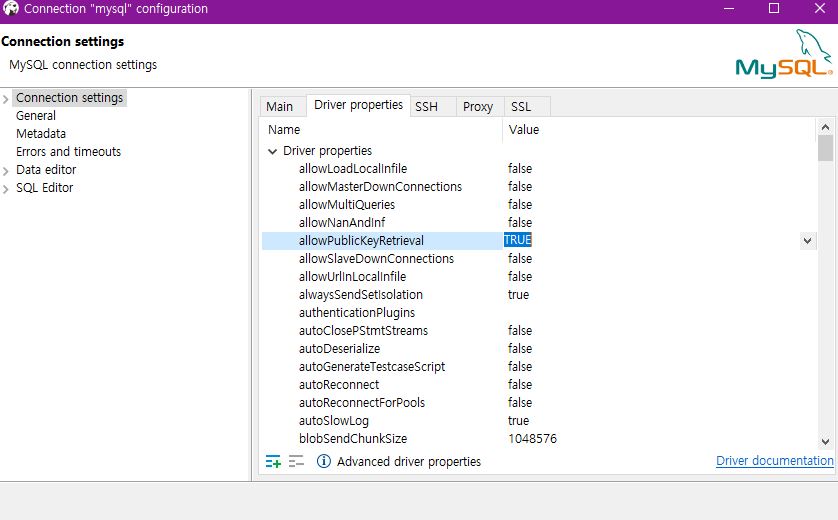Collapse the Driver properties tree group
This screenshot has width=838, height=520.
click(x=273, y=151)
